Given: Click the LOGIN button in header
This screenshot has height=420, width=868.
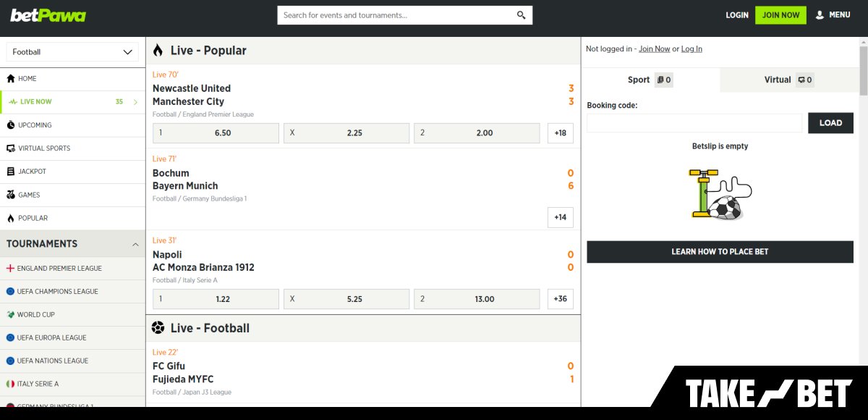Looking at the screenshot, I should point(737,15).
